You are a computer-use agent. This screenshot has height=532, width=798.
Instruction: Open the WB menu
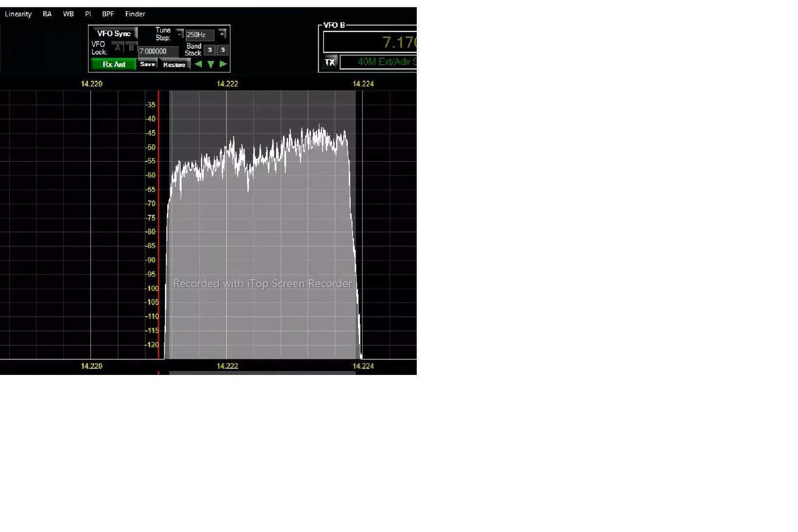click(x=69, y=14)
